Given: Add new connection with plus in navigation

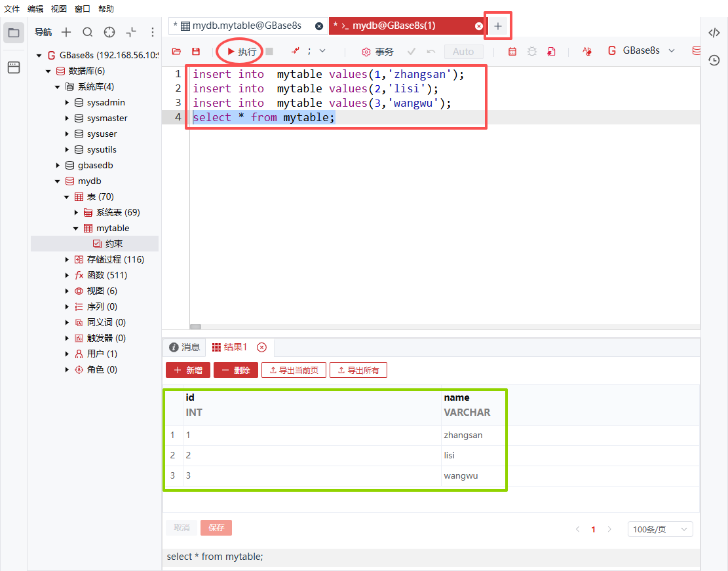Looking at the screenshot, I should [x=66, y=32].
